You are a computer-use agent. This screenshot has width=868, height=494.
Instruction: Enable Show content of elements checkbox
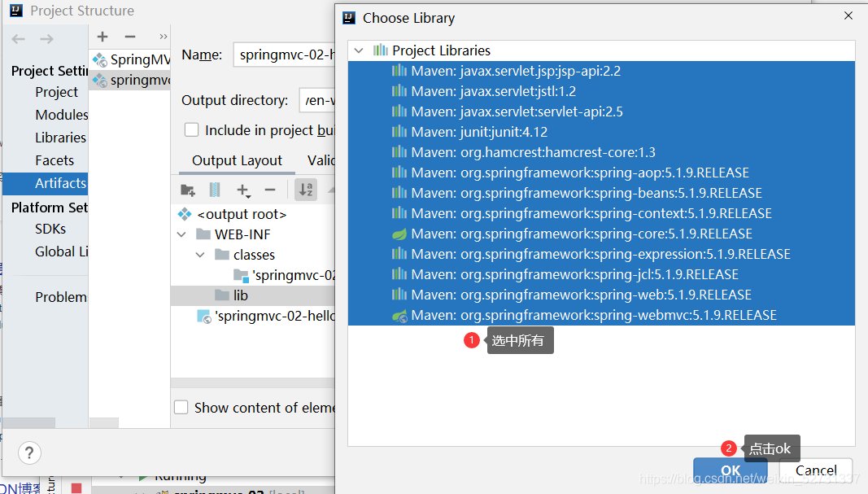coord(181,408)
